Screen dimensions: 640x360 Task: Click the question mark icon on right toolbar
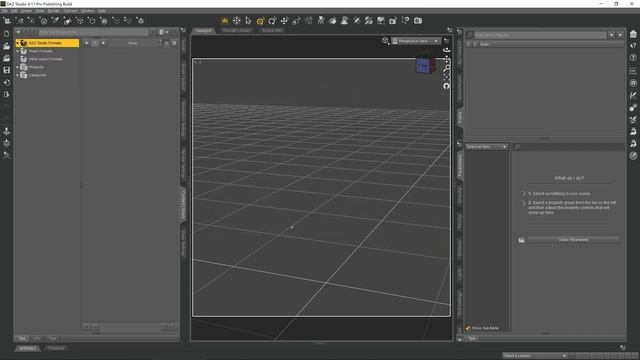coord(633,58)
